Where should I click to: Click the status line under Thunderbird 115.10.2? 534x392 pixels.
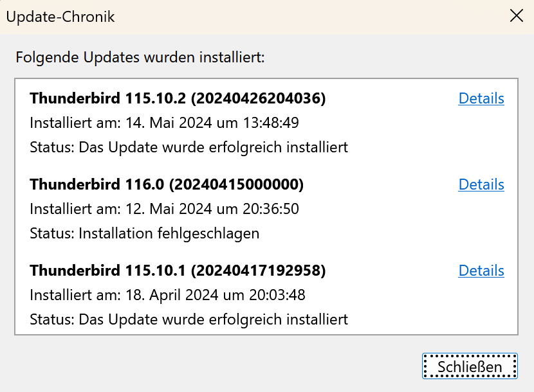pyautogui.click(x=189, y=147)
